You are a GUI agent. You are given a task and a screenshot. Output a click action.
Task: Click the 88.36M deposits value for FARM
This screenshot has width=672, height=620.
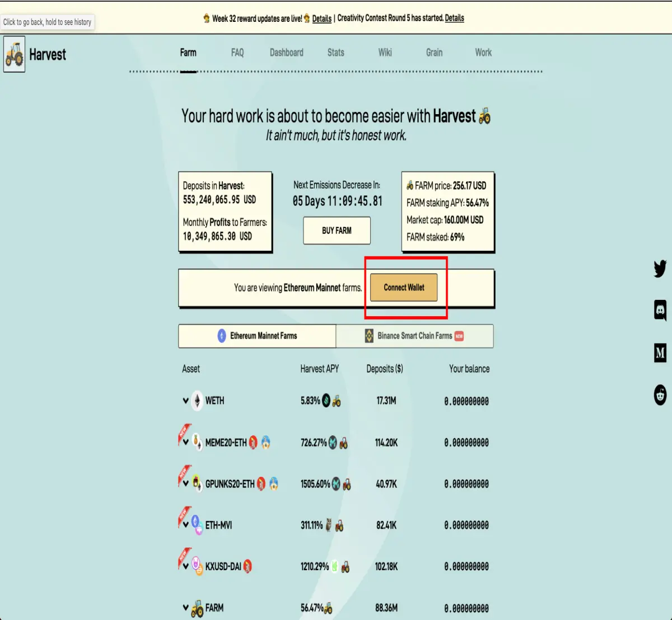[x=386, y=608]
